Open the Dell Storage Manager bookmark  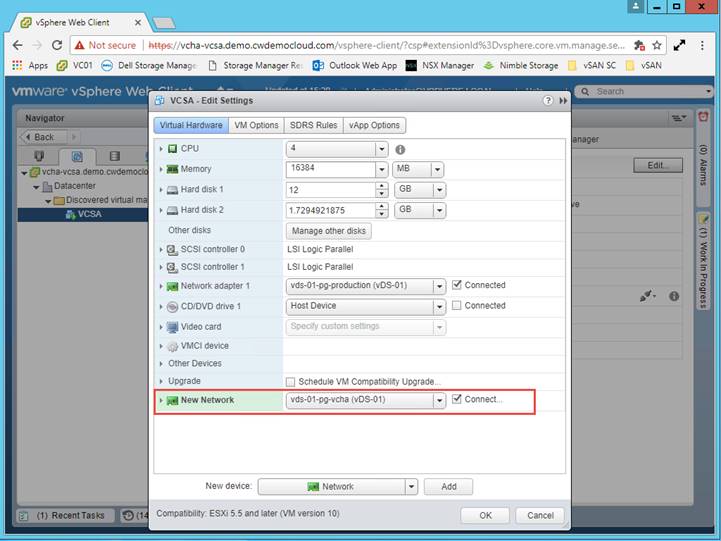point(149,65)
